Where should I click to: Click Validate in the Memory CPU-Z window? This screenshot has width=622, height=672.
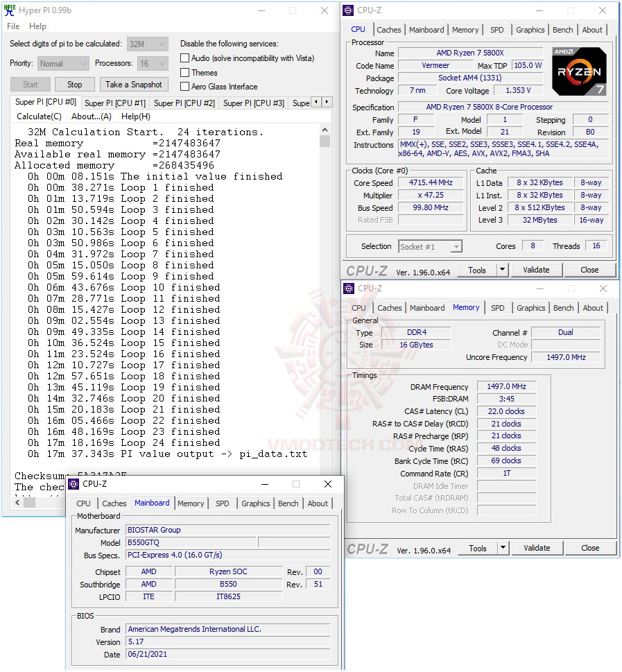[x=537, y=548]
